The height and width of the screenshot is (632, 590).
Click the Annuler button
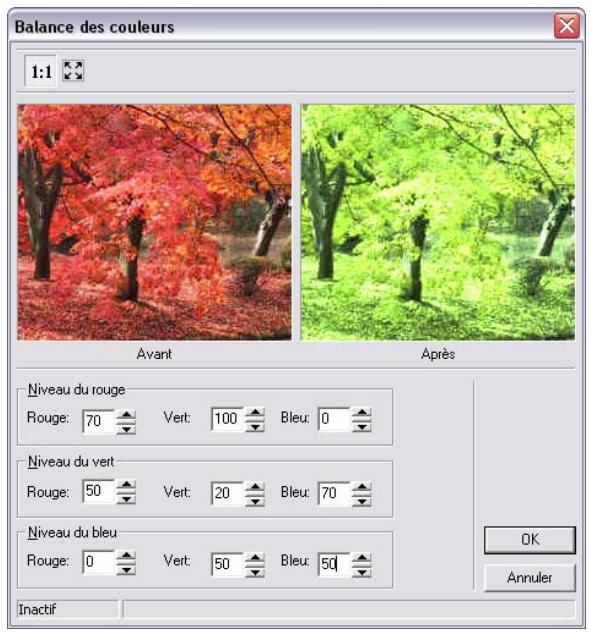point(530,578)
